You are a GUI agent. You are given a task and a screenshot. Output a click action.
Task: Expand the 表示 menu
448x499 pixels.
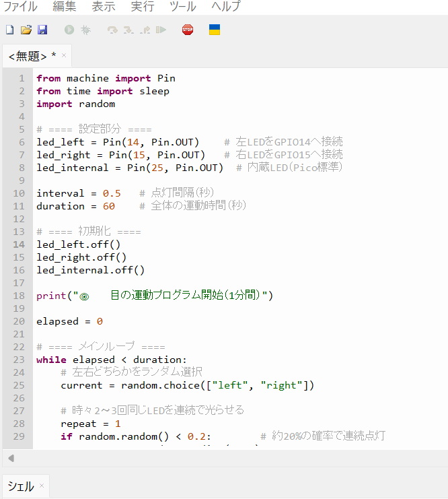pyautogui.click(x=104, y=7)
